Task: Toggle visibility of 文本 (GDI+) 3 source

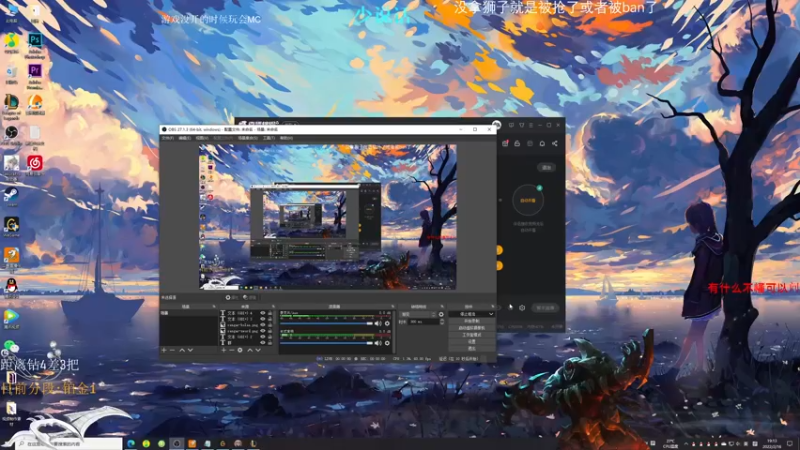Action: coord(263,319)
